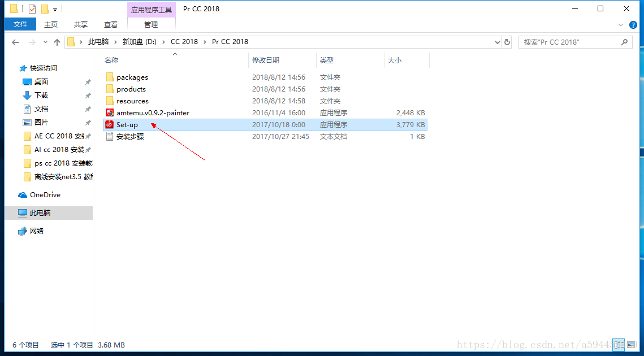Viewport: 644px width, 356px height.
Task: Go up one folder level arrow
Action: tap(57, 42)
